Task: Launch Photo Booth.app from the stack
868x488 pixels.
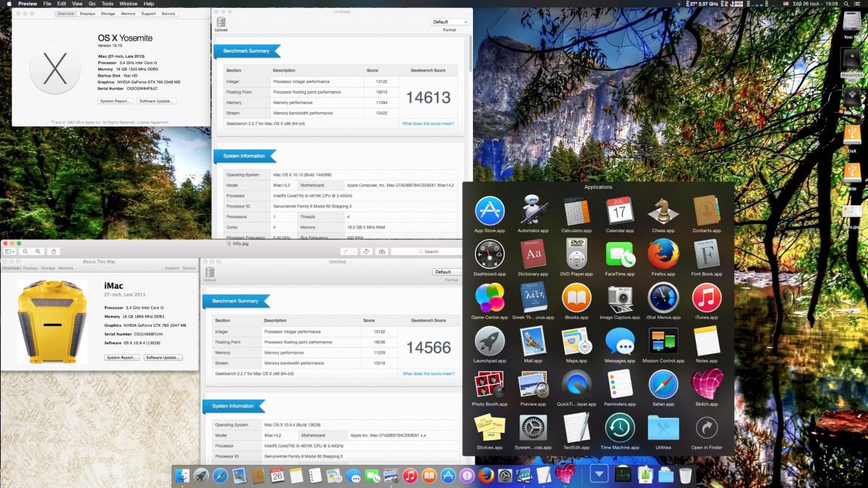Action: point(490,384)
